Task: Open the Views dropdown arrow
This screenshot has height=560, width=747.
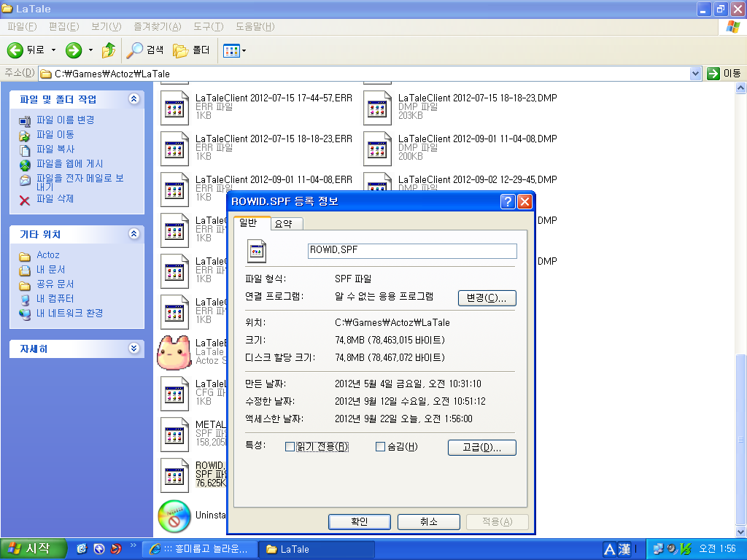Action: point(244,50)
